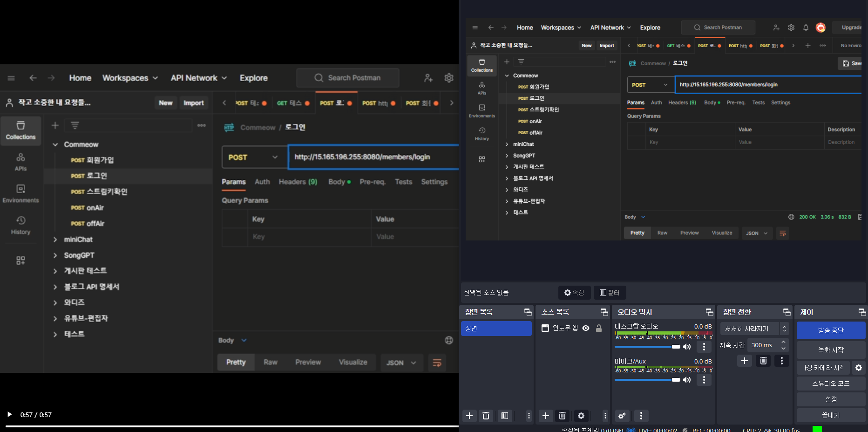Click the globe network icon in video player response
This screenshot has width=868, height=432.
[449, 340]
